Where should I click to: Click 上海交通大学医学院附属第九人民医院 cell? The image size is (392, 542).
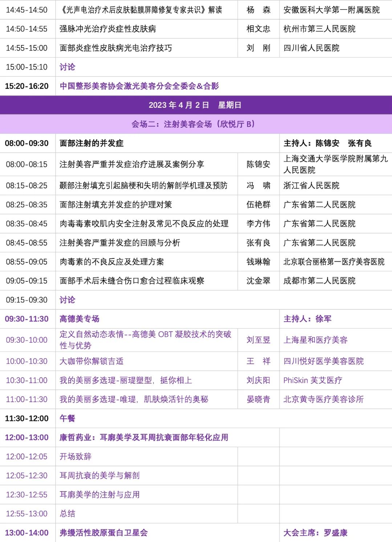pos(335,164)
